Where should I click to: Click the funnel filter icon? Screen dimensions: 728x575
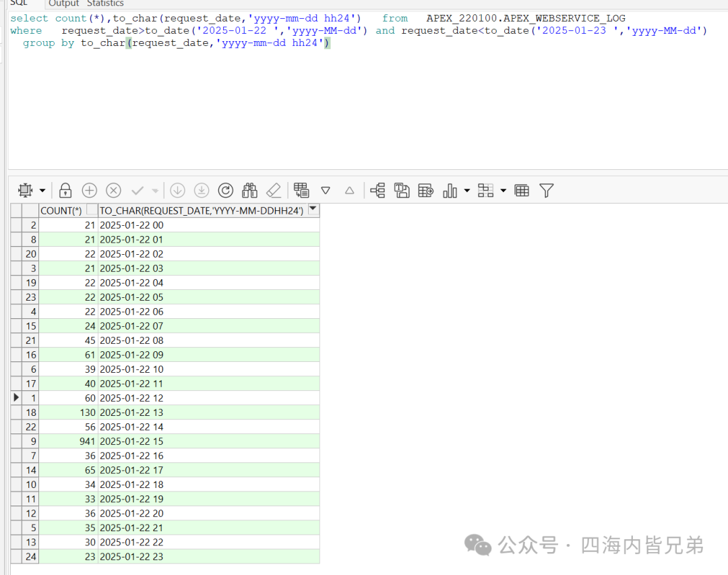coord(547,190)
